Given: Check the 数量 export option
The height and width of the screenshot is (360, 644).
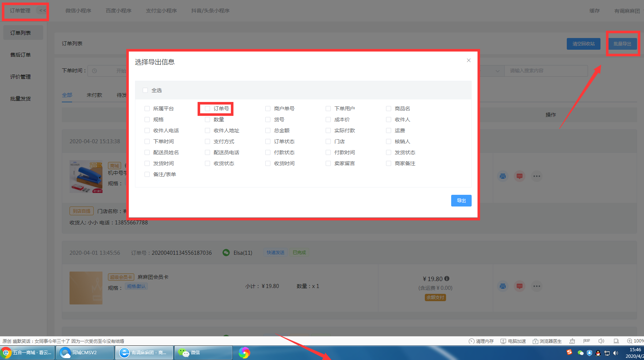Looking at the screenshot, I should 207,120.
